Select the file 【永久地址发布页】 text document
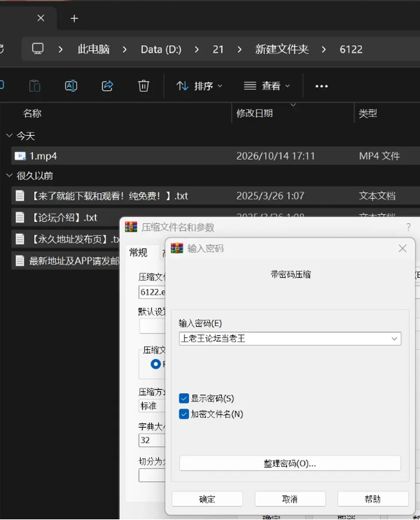The width and height of the screenshot is (420, 520). coord(66,239)
